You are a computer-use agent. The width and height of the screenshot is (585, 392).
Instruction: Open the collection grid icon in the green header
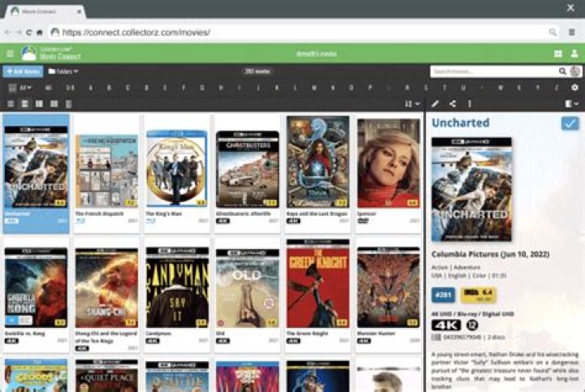(557, 54)
